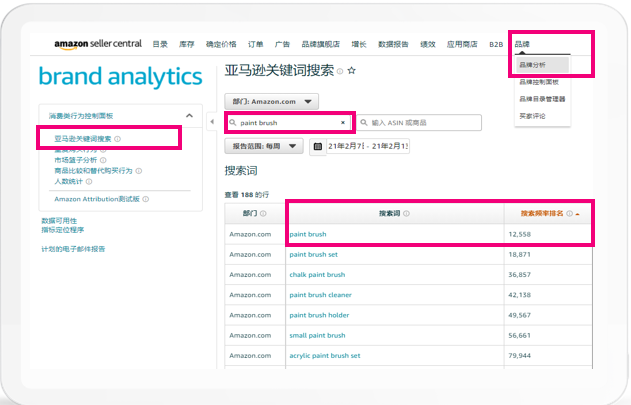Click info icon next to 人数统计
Image resolution: width=631 pixels, height=405 pixels.
tap(89, 182)
